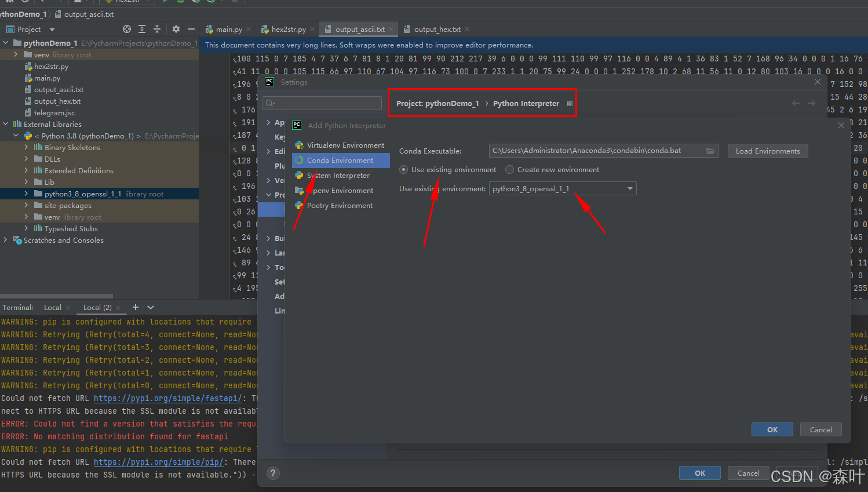
Task: Switch to the output_hex.txt editor tab
Action: [437, 28]
